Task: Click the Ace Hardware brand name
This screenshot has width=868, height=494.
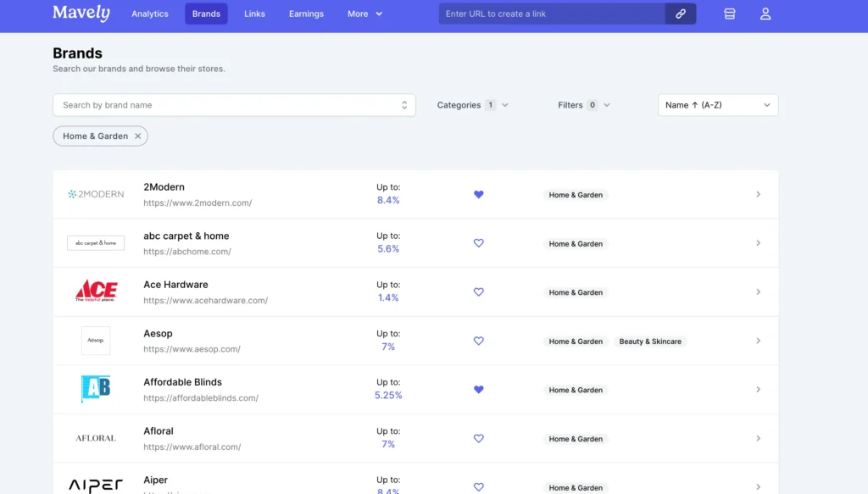Action: point(175,285)
